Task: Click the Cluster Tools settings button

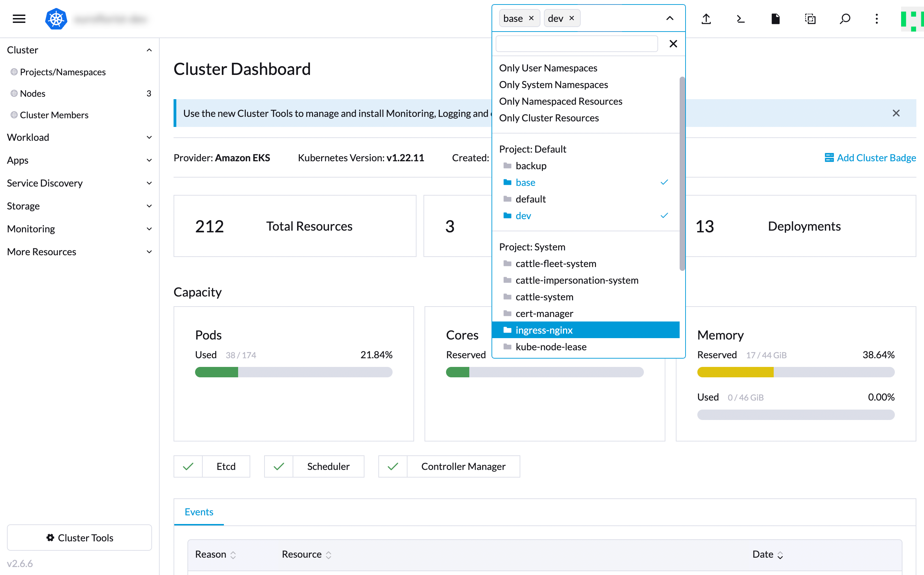Action: pyautogui.click(x=79, y=538)
